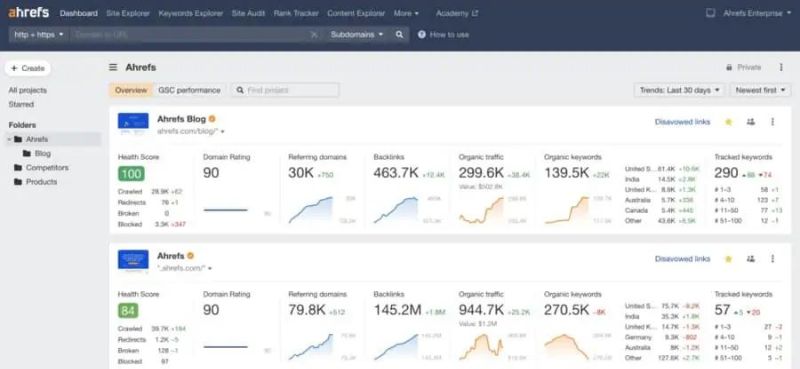Open Site Audit in top navigation
Image resolution: width=800 pixels, height=369 pixels.
(248, 13)
